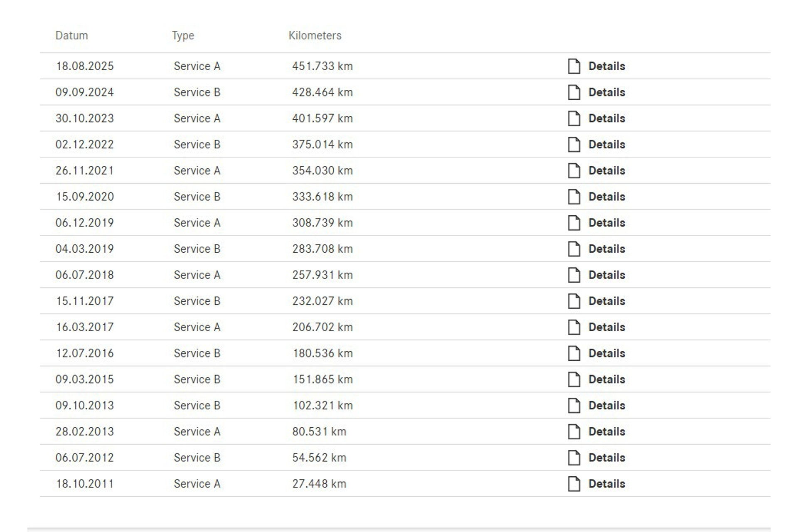Viewport: 798px width, 532px height.
Task: Click document icon for 06.07.2018 entry
Action: coord(574,275)
